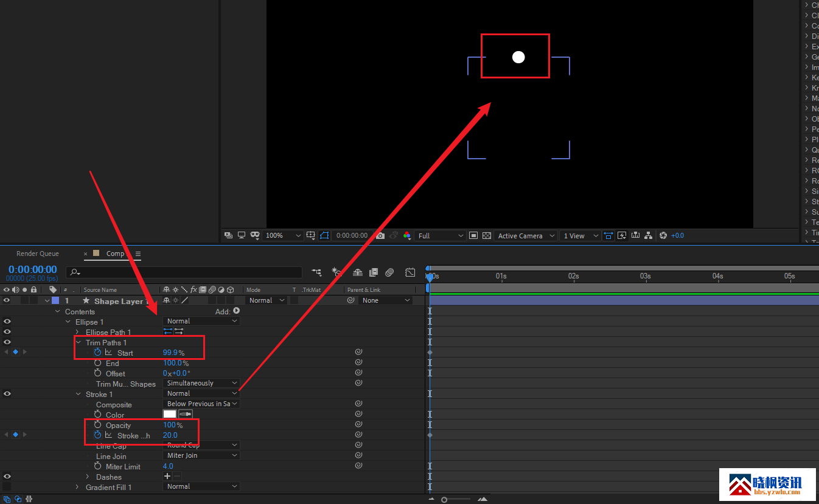Open the grid and guide options icon

(x=311, y=235)
